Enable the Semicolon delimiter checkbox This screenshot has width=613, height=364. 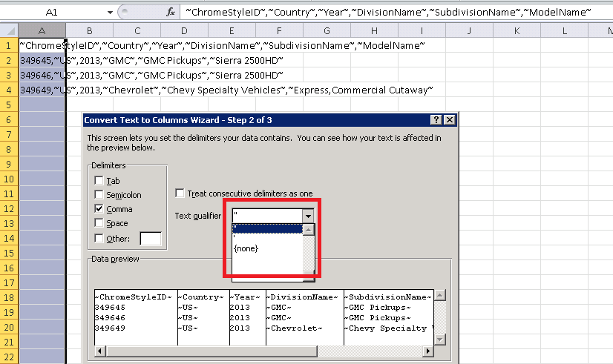click(99, 194)
